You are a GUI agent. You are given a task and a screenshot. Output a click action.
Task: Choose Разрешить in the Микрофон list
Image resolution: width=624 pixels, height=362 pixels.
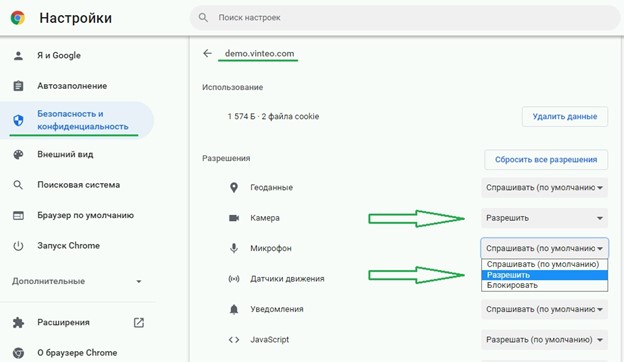coord(544,275)
